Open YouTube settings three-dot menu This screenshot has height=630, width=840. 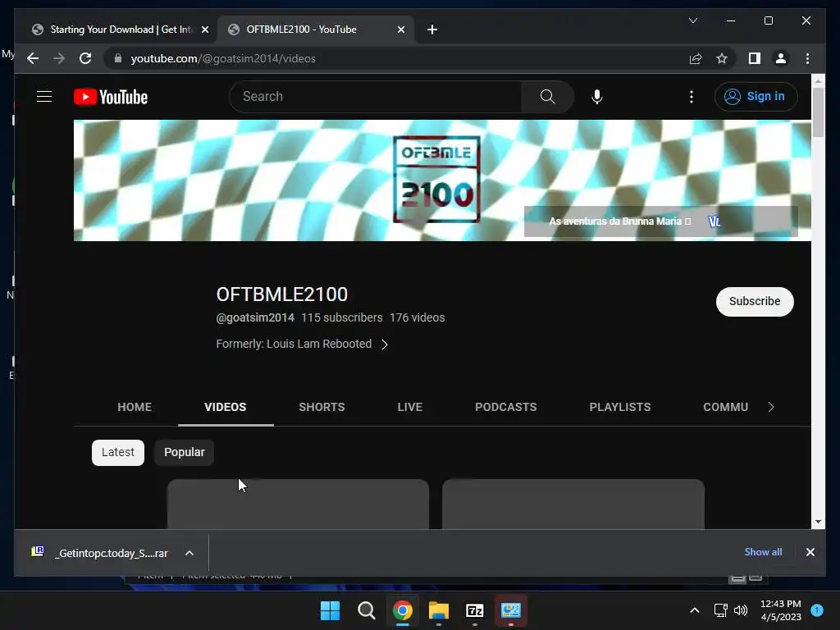(691, 97)
